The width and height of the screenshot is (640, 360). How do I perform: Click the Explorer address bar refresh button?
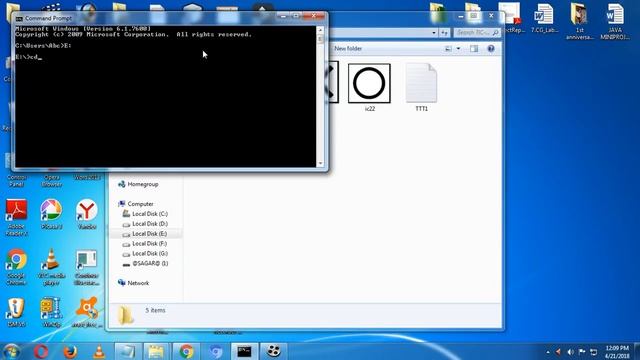[444, 32]
